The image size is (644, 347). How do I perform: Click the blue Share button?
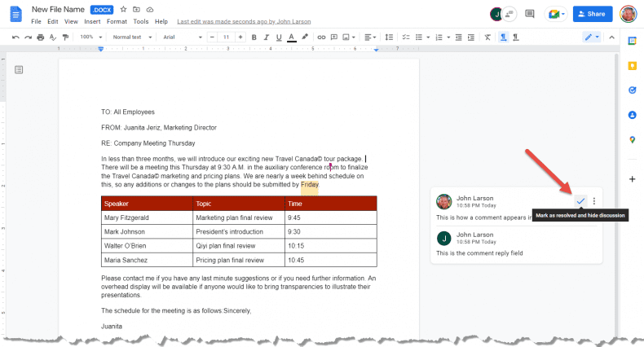(593, 14)
